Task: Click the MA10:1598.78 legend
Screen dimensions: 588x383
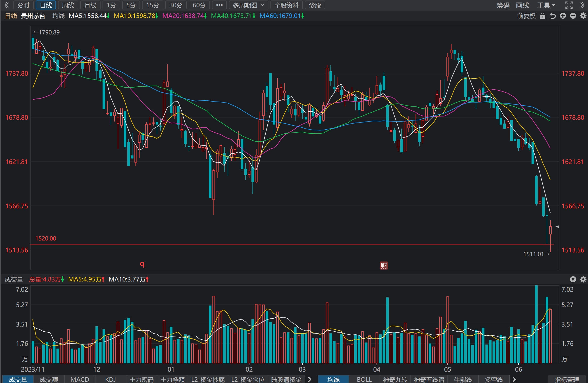Action: pos(136,16)
